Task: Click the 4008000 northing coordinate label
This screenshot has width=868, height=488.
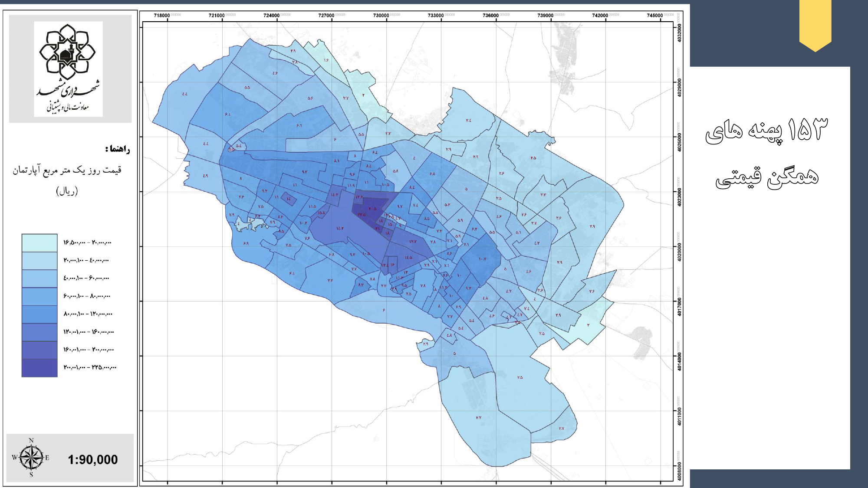Action: click(x=679, y=472)
